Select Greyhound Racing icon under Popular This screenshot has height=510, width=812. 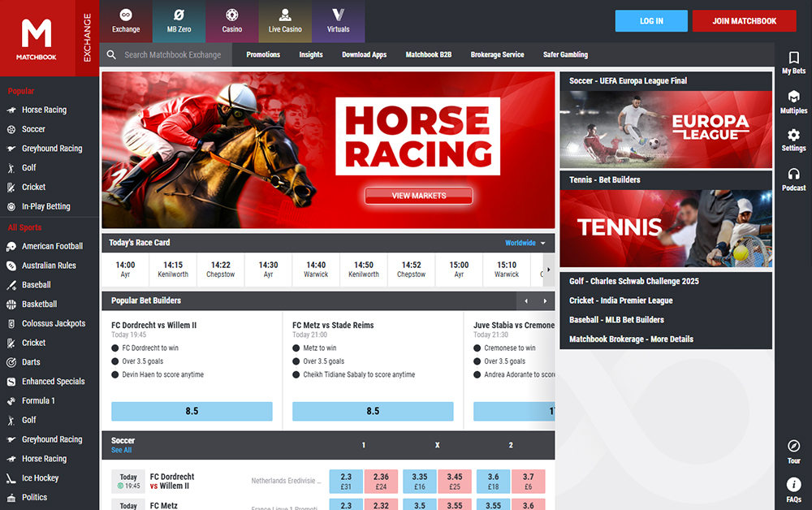[x=11, y=149]
